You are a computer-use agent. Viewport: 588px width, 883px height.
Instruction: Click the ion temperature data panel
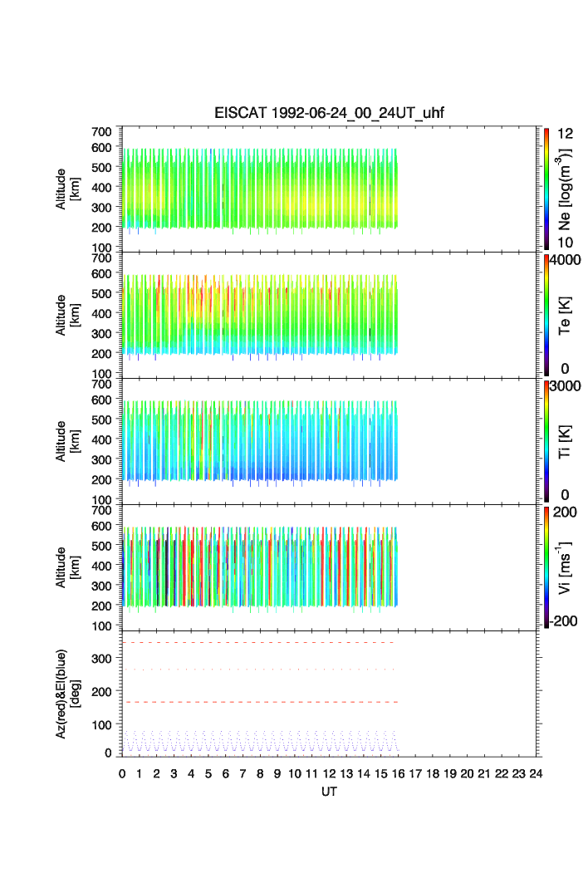click(x=329, y=441)
